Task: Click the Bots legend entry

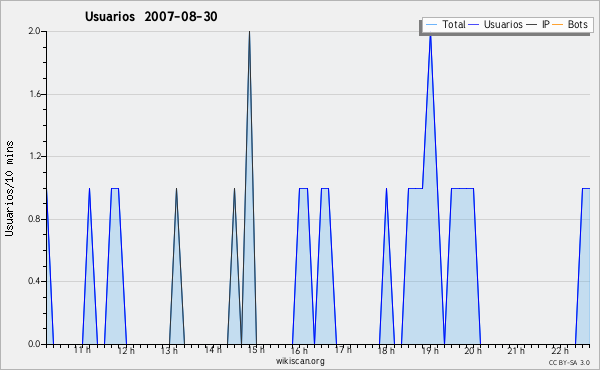Action: (570, 25)
